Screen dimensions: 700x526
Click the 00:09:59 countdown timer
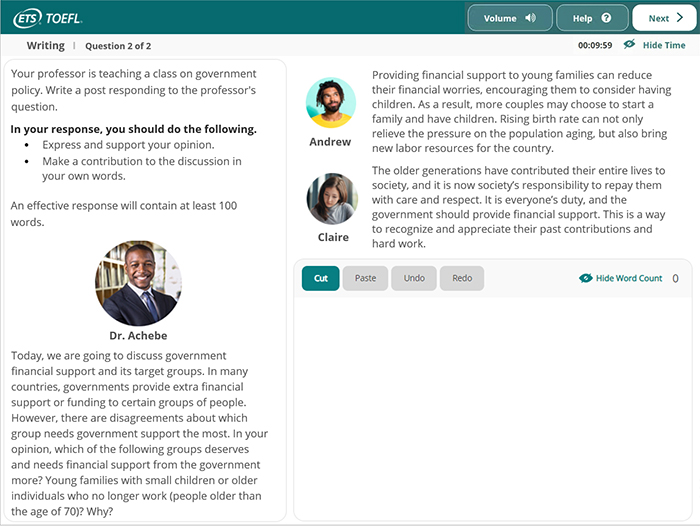point(595,45)
